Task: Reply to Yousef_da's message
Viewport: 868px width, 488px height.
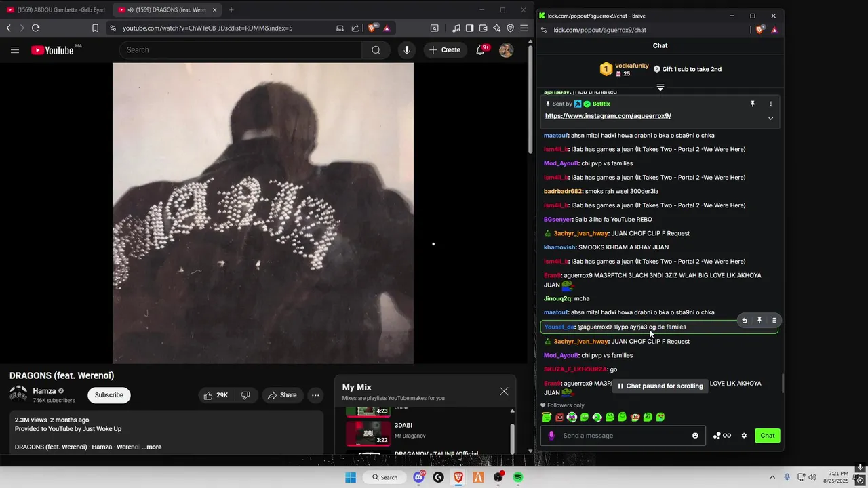Action: 745,321
